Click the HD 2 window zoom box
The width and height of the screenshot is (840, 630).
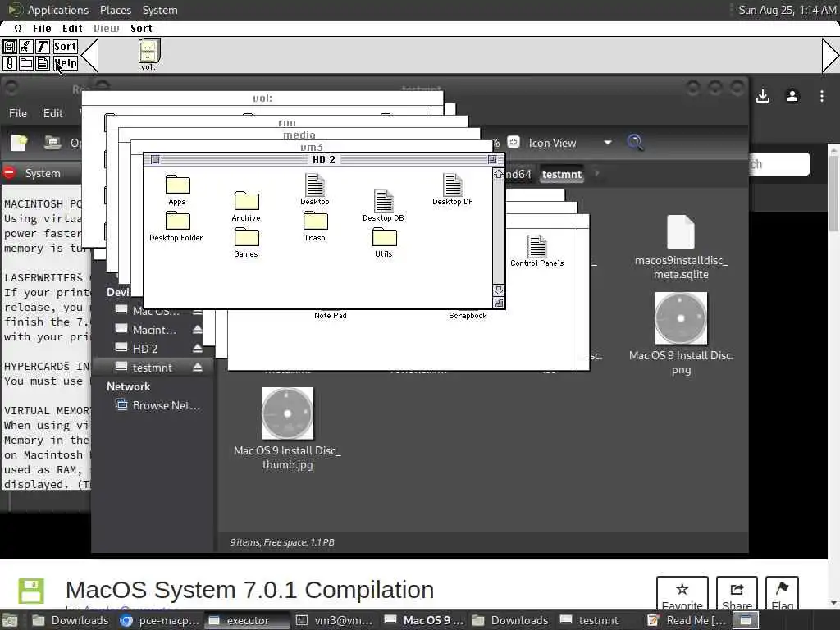[x=492, y=160]
